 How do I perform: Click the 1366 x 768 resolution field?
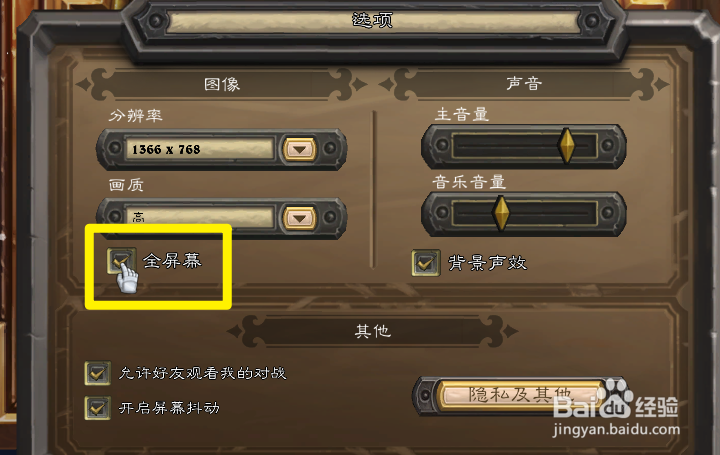pos(200,149)
